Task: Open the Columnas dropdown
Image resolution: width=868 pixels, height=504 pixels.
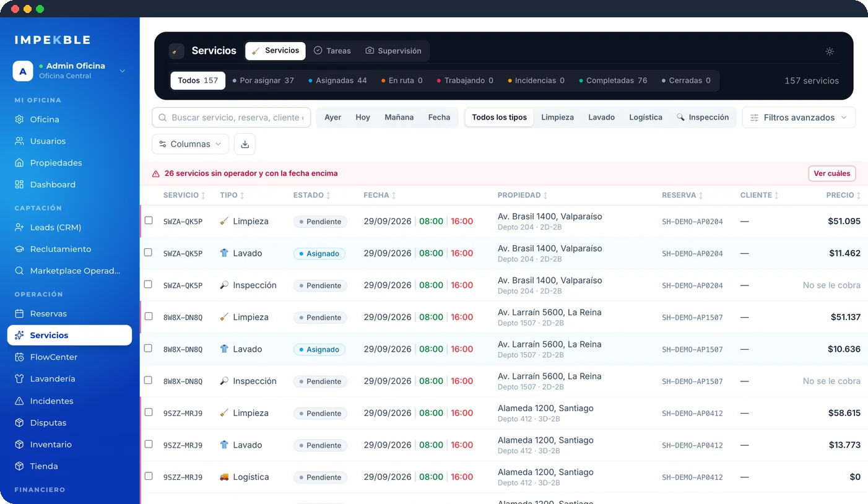Action: click(190, 144)
